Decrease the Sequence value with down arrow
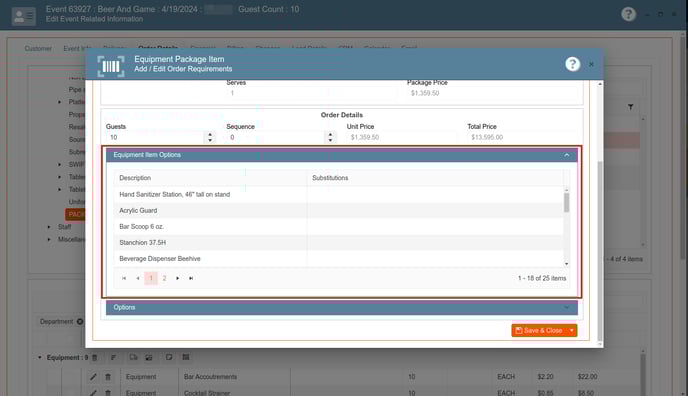Viewport: 688px width, 396px height. point(330,140)
